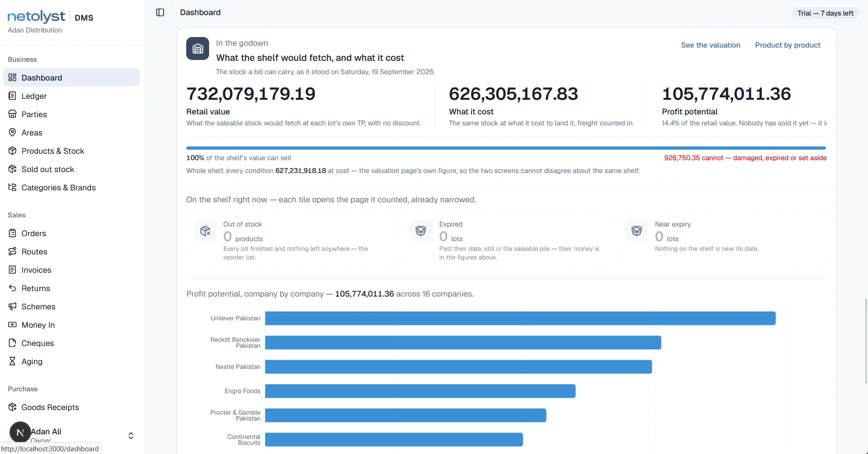Open See the valuation link

[711, 45]
